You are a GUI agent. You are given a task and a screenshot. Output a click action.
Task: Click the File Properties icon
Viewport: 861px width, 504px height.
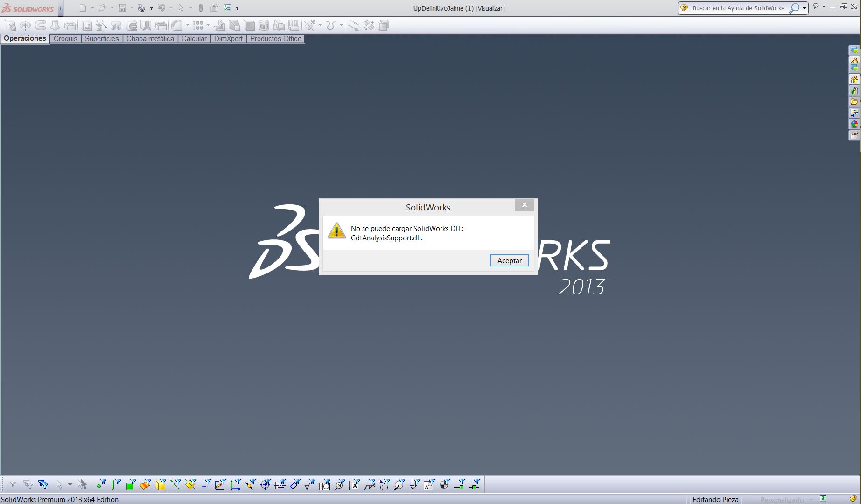pyautogui.click(x=214, y=8)
